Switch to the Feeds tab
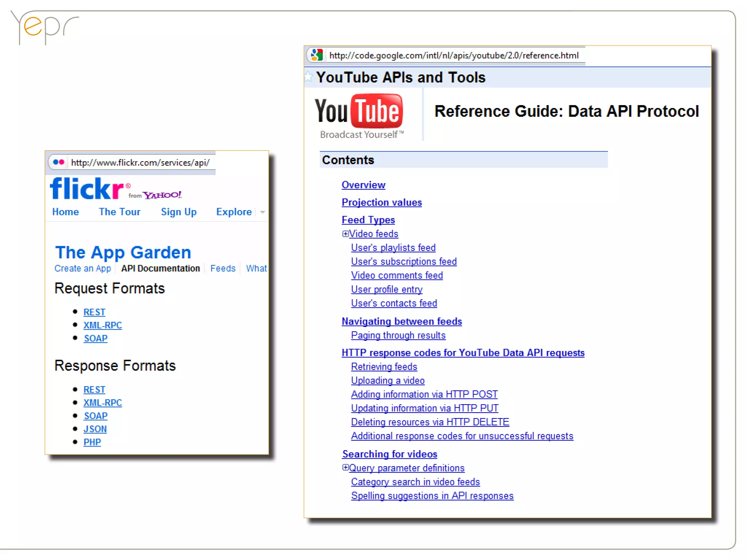This screenshot has width=747, height=560. (x=223, y=269)
